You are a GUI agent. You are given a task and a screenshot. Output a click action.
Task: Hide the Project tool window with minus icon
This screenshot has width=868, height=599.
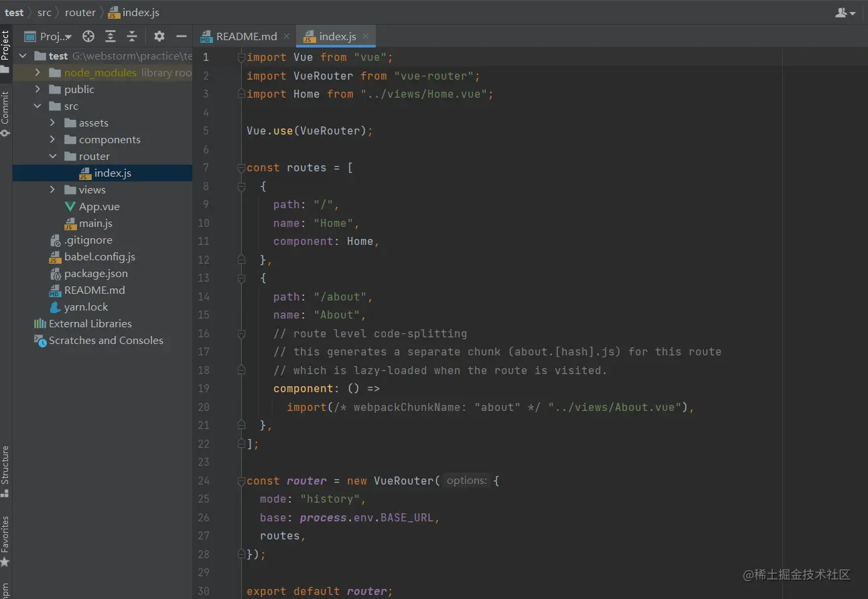[181, 36]
